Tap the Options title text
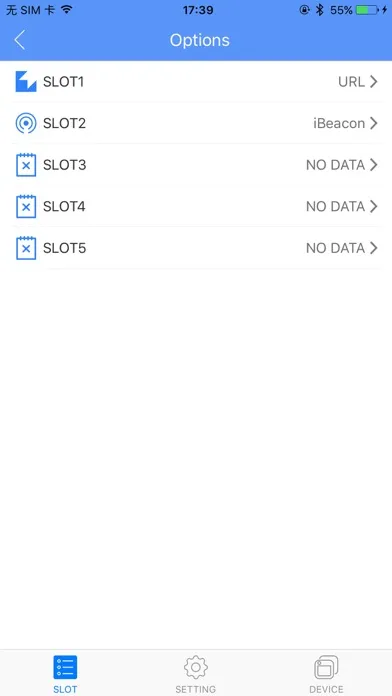 [200, 40]
